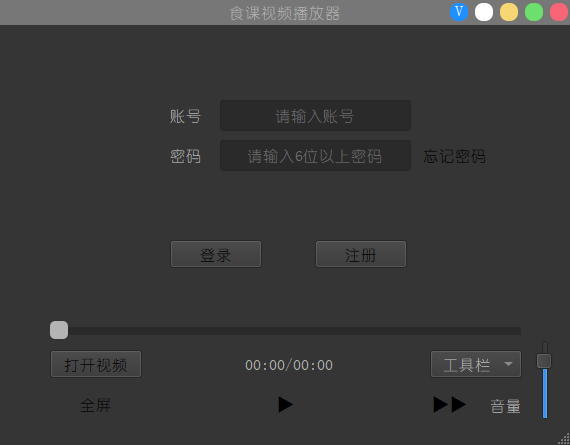Screen dimensions: 570x445
Task: Click the video progress bar track
Action: [285, 331]
